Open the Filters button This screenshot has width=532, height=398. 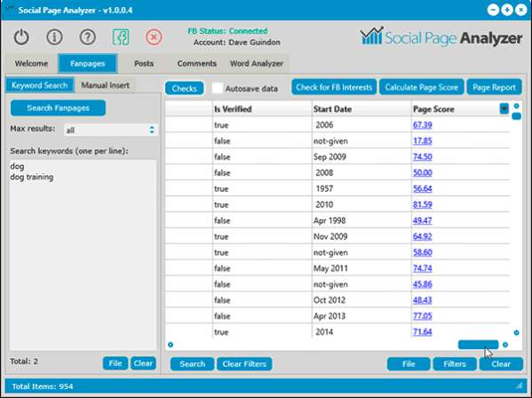[x=455, y=364]
